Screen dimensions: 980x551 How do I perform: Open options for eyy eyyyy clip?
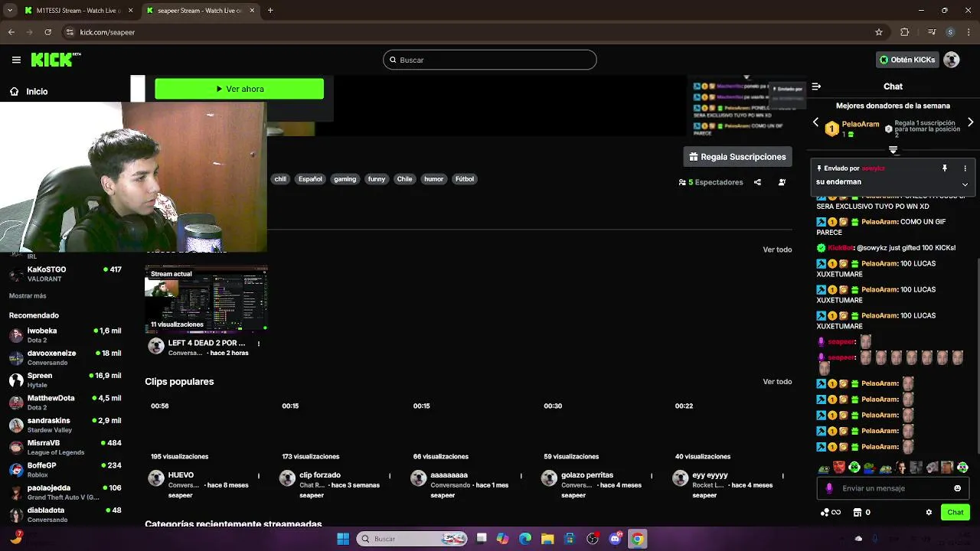[782, 475]
